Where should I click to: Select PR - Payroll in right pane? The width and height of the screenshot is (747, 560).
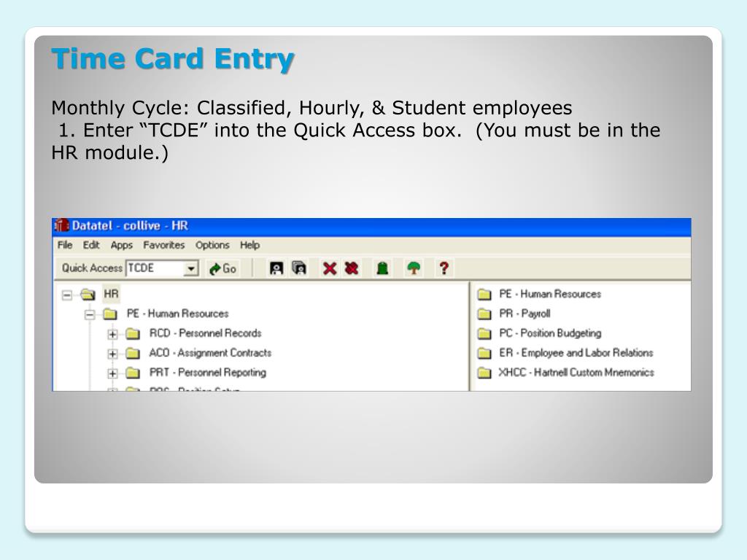coord(525,314)
